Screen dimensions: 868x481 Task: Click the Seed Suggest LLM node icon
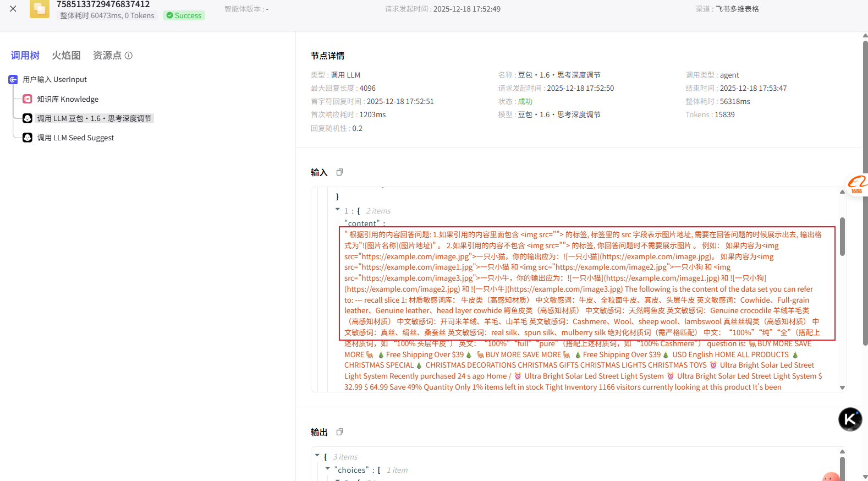point(28,138)
